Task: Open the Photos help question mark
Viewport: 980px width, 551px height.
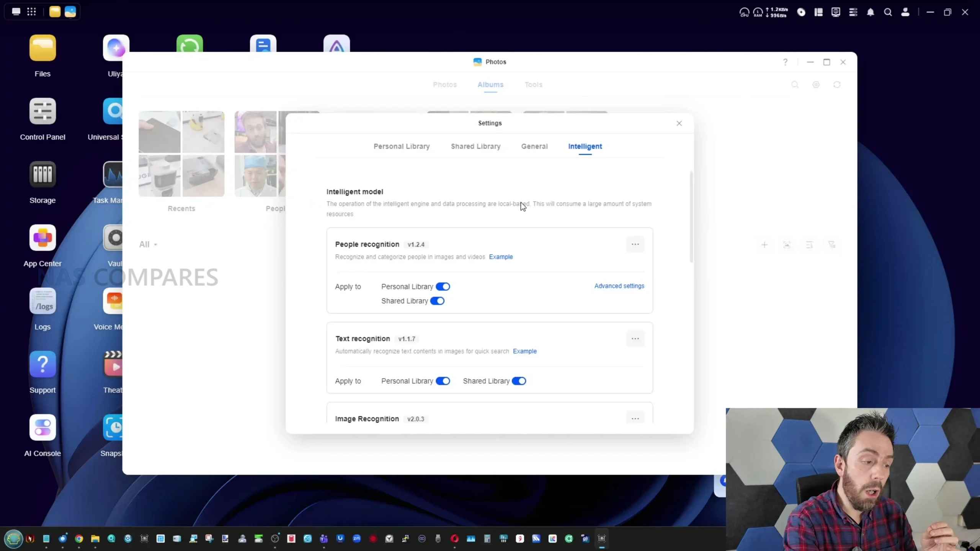Action: point(785,62)
